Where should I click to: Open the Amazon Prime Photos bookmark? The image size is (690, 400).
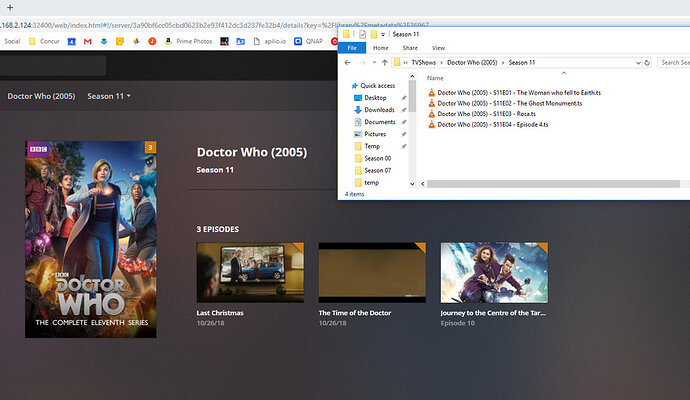click(188, 41)
